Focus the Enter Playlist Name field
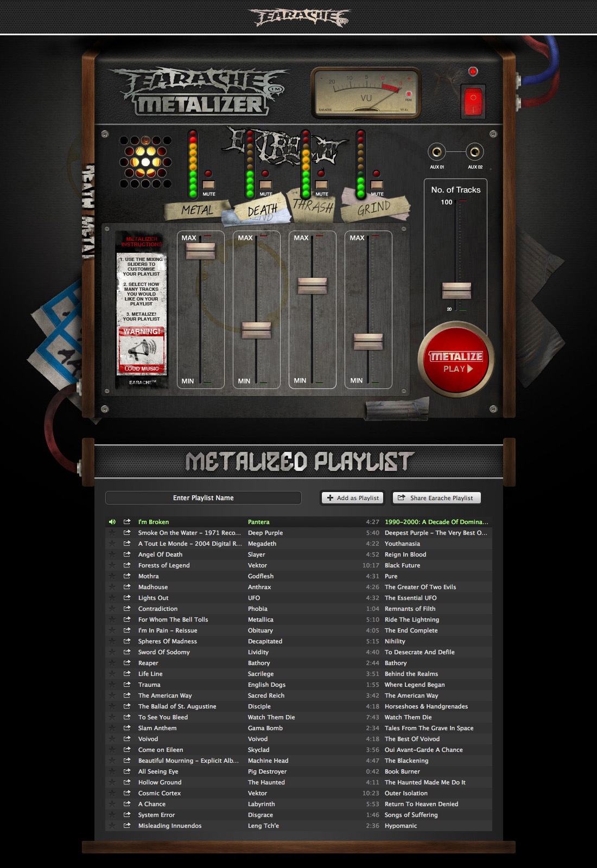The height and width of the screenshot is (868, 597). [x=204, y=498]
